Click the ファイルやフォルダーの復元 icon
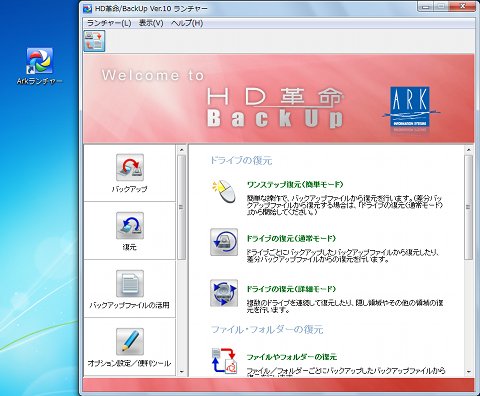 click(x=224, y=360)
